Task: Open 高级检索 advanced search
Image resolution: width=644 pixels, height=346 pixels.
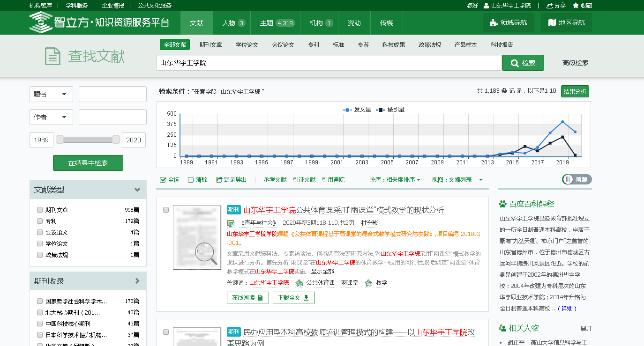Action: tap(576, 63)
